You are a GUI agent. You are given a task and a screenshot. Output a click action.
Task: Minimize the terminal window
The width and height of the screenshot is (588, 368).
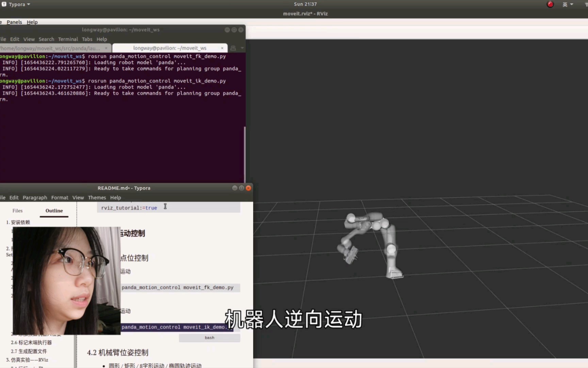[x=227, y=30]
